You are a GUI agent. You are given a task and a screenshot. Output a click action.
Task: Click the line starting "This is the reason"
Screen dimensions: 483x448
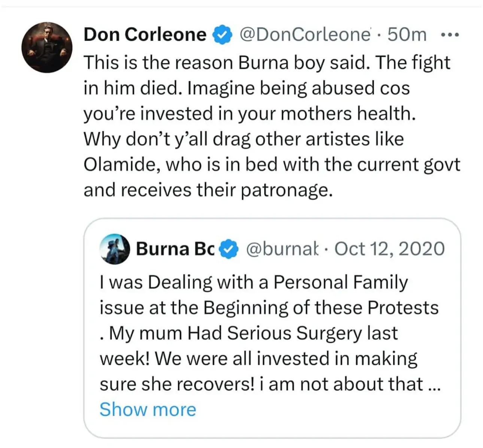tap(267, 63)
